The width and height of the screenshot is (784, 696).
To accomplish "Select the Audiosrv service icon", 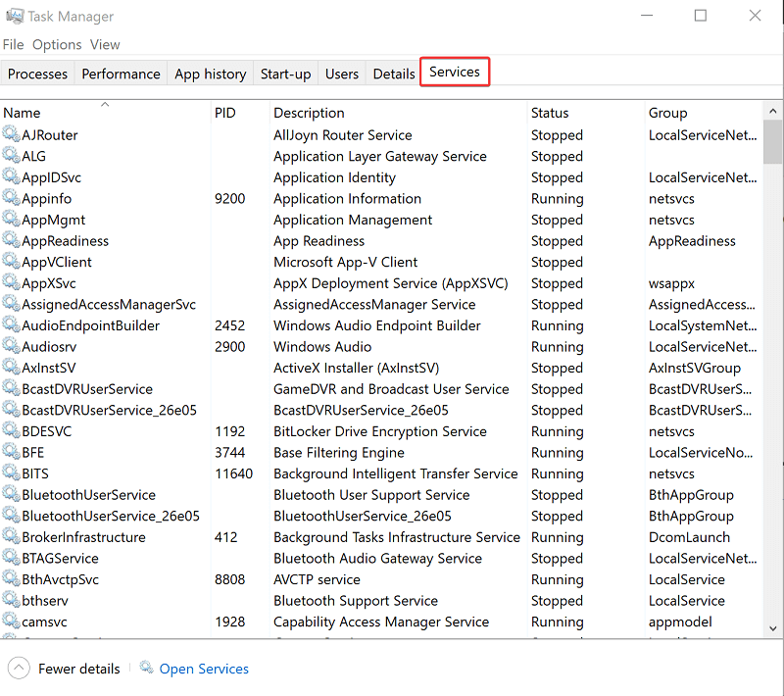I will coord(11,345).
